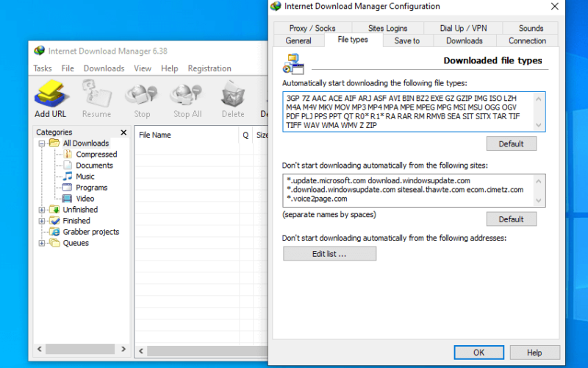The image size is (588, 368).
Task: Select the Programs category
Action: coord(91,188)
